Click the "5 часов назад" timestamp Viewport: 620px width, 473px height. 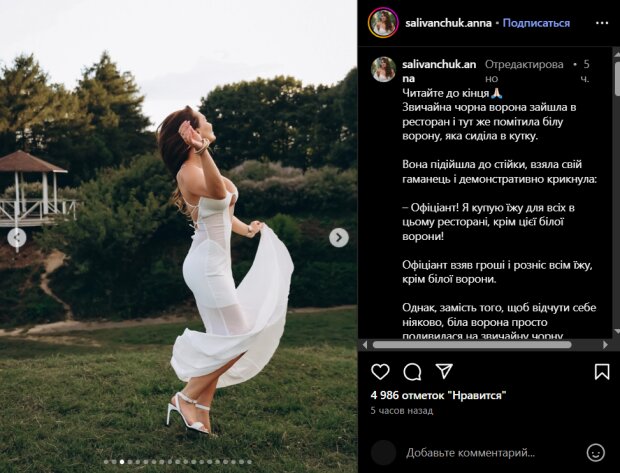pyautogui.click(x=401, y=411)
